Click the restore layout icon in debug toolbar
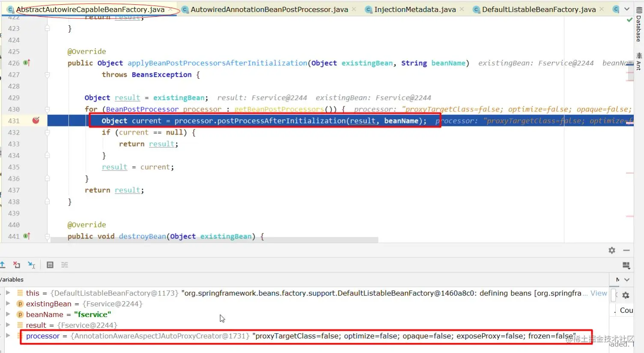 [x=626, y=266]
